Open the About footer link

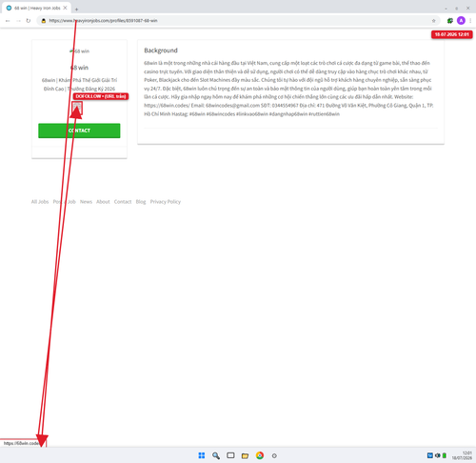[x=103, y=202]
